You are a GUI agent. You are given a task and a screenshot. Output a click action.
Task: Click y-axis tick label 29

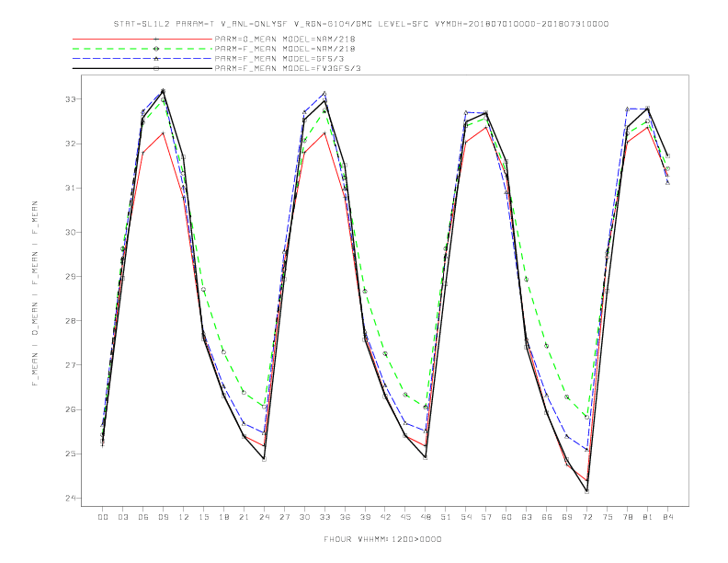pyautogui.click(x=71, y=276)
